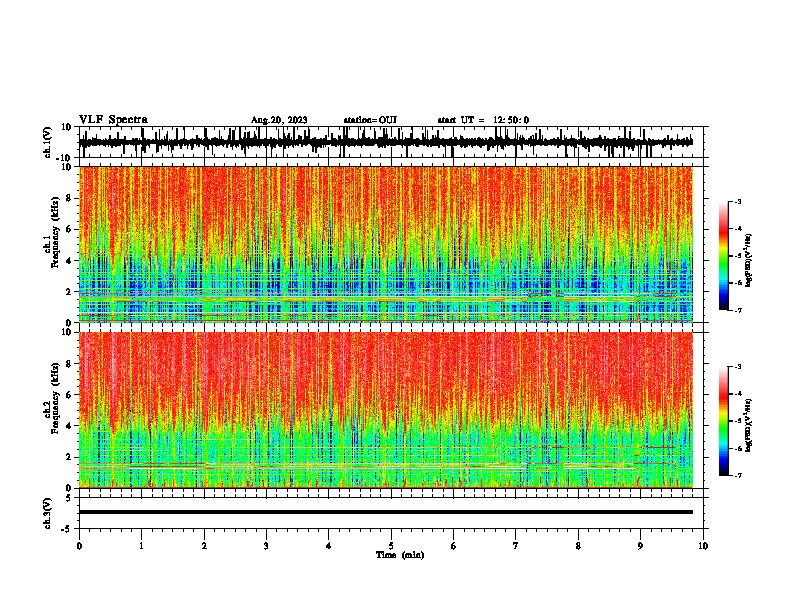Image resolution: width=792 pixels, height=612 pixels.
Task: Select the time axis tick label "9"
Action: click(x=640, y=546)
